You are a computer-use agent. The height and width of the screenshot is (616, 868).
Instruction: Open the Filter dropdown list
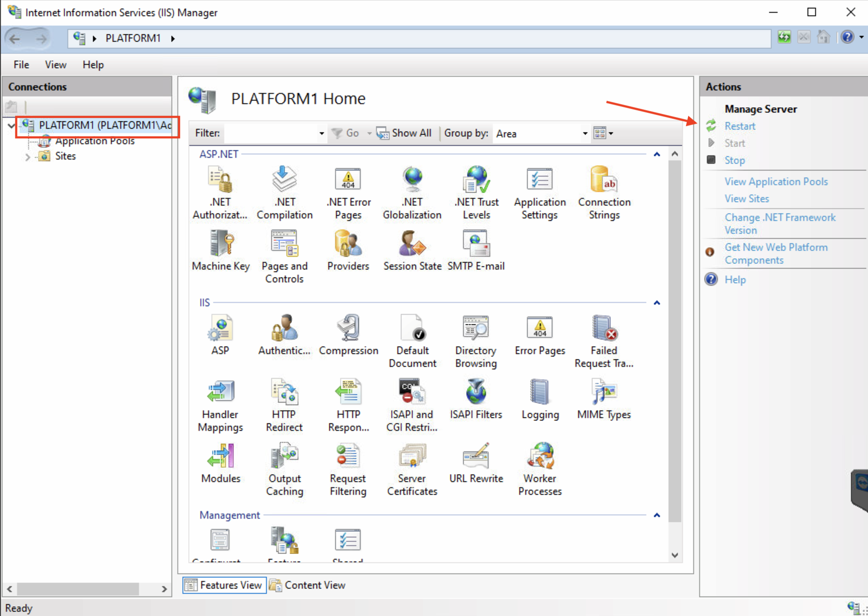point(321,134)
